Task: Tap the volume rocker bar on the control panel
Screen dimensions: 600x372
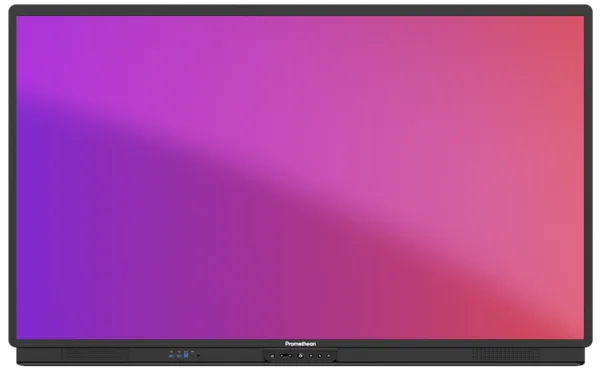Action: point(286,356)
